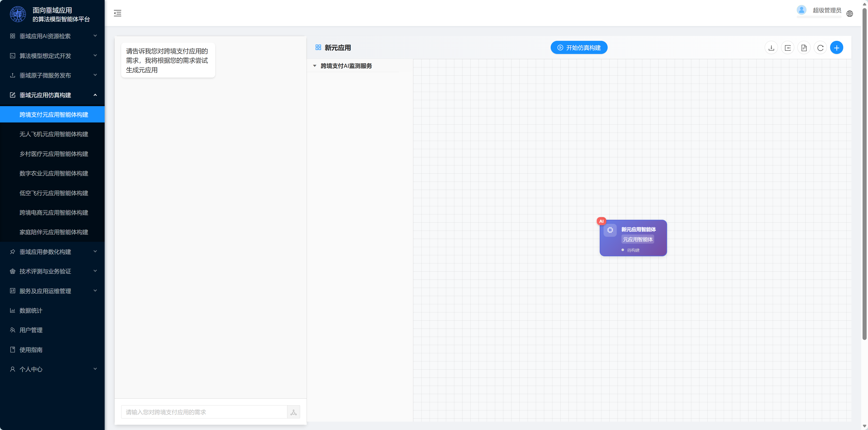Viewport: 868px width, 430px height.
Task: Click the export icon in canvas toolbar
Action: tap(787, 48)
